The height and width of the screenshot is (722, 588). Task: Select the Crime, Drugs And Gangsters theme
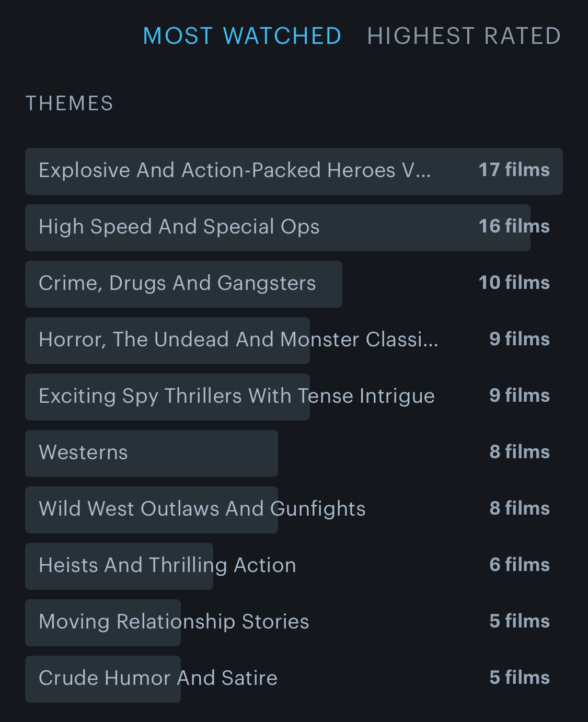[x=177, y=284]
